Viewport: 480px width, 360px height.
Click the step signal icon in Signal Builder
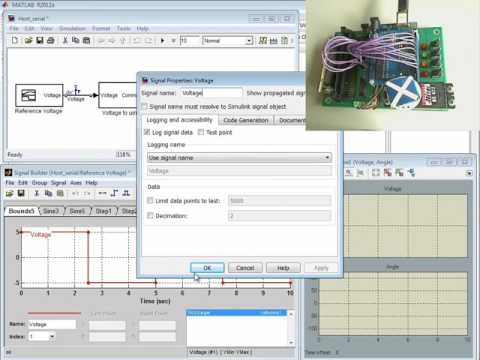pos(114,193)
